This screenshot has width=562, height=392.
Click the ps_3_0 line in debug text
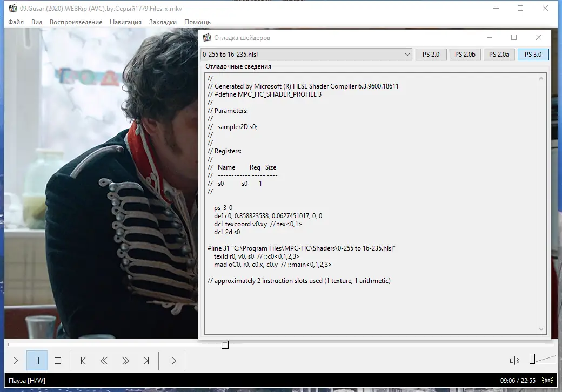click(223, 208)
